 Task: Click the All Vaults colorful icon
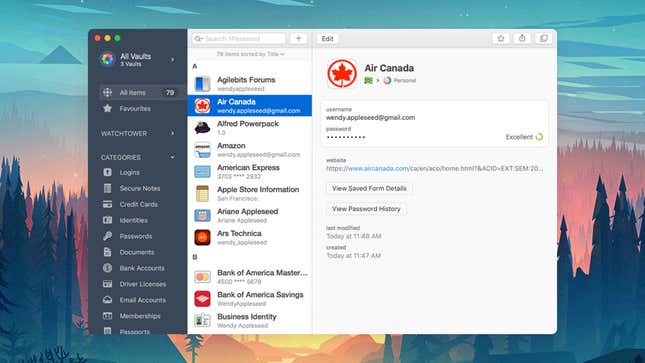108,59
